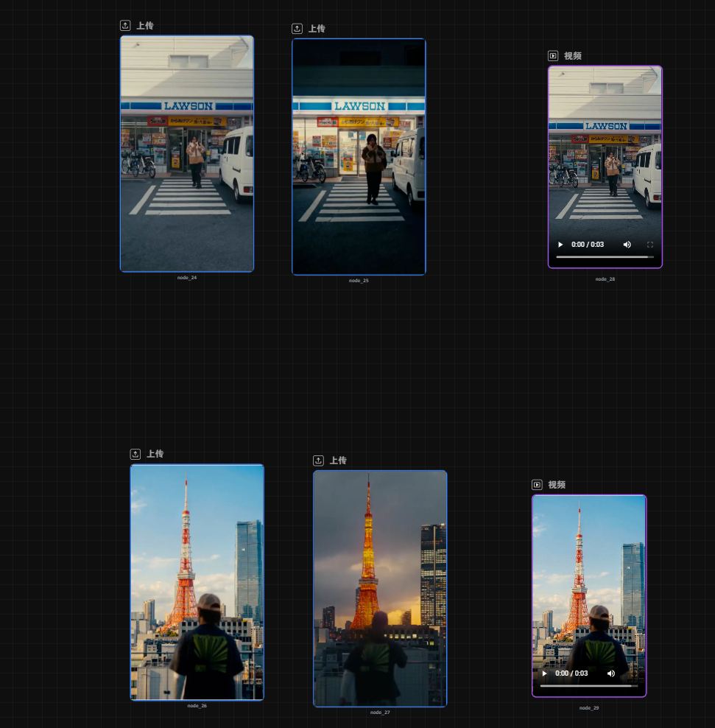
Task: Click the node_24 label text
Action: tap(187, 278)
